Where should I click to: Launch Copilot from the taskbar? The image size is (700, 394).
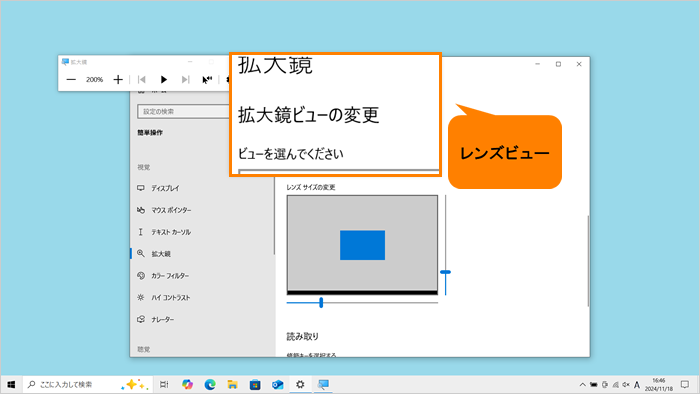[188, 385]
